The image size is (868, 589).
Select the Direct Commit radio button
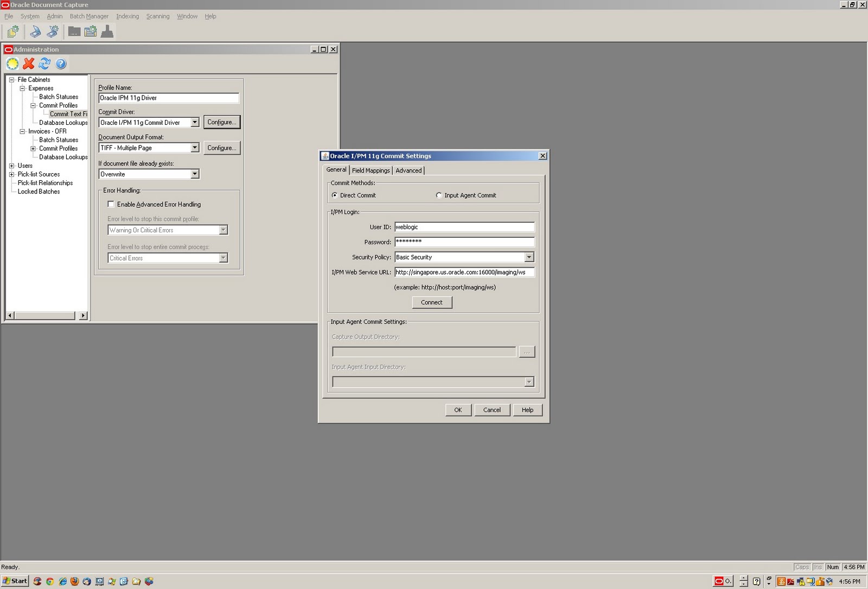(335, 195)
